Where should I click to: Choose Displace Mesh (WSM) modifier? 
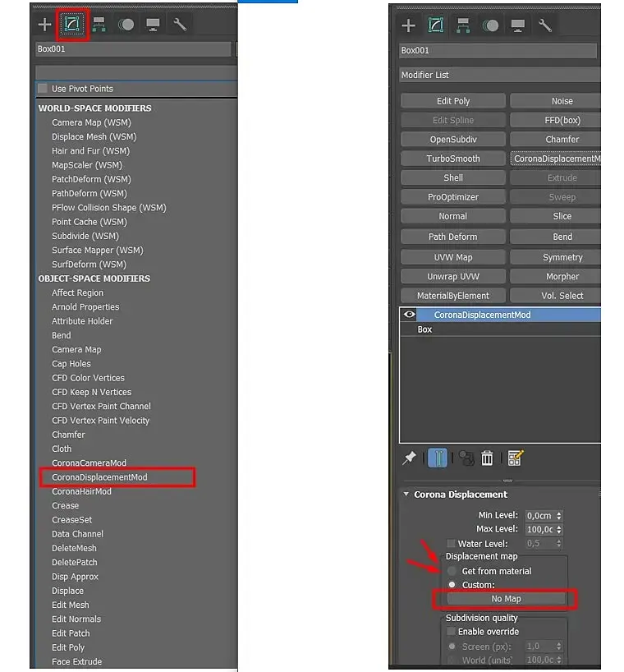click(94, 136)
